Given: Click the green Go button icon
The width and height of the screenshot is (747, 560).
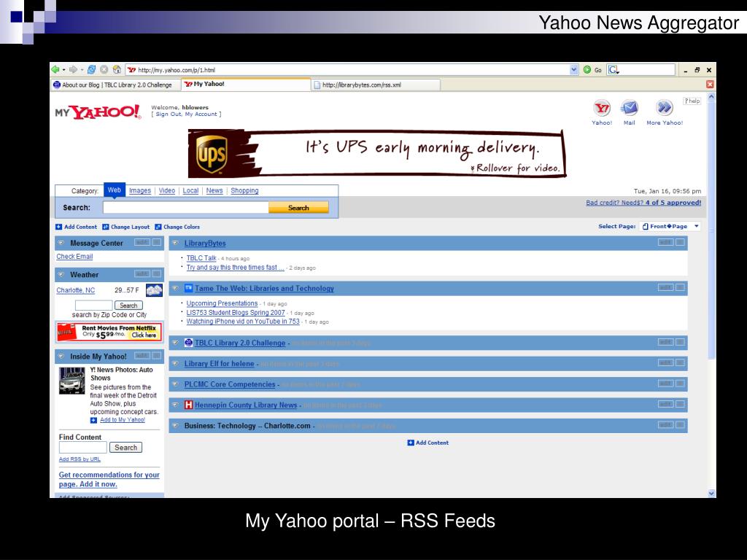Looking at the screenshot, I should point(587,69).
